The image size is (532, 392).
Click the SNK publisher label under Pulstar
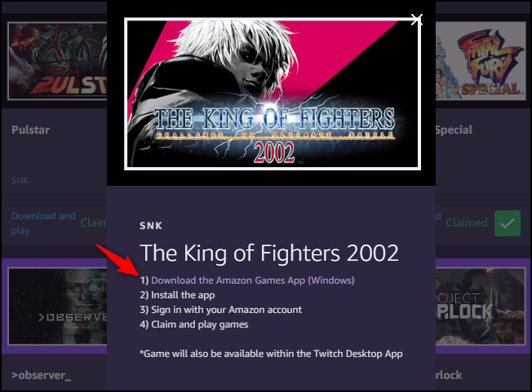(20, 180)
